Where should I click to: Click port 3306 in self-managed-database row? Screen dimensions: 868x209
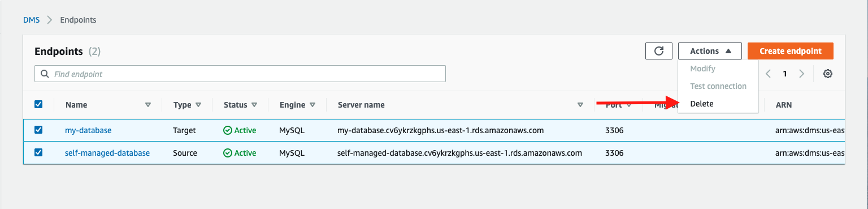pos(614,153)
